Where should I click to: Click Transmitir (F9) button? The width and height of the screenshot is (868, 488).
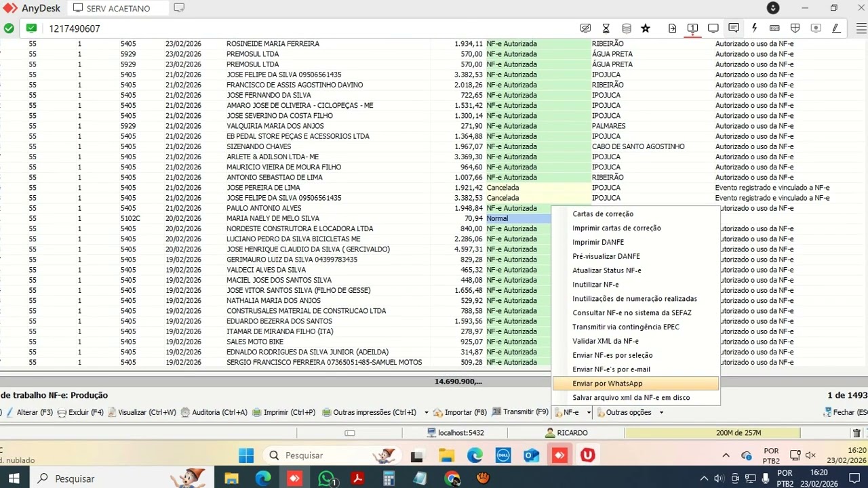click(x=521, y=412)
